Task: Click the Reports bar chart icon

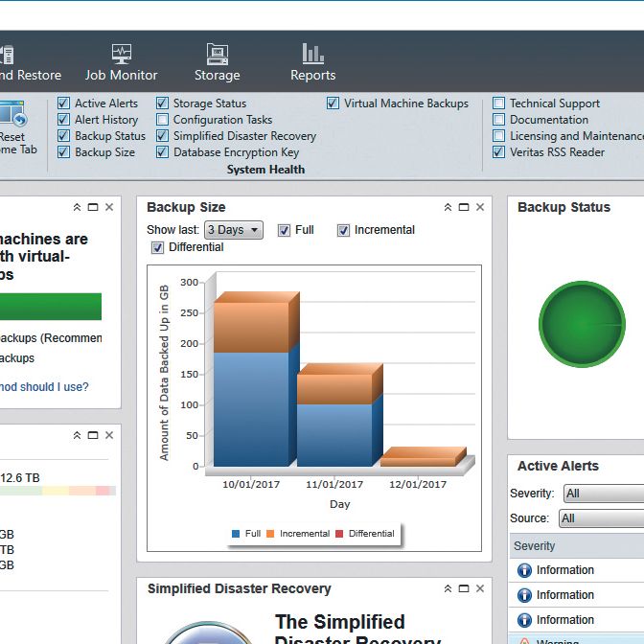Action: coord(313,54)
